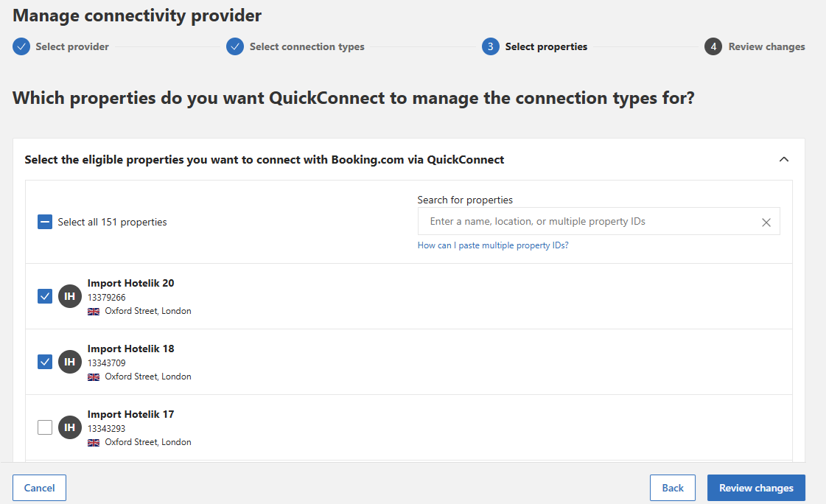Click the Back button
This screenshot has height=504, width=826.
pos(672,488)
